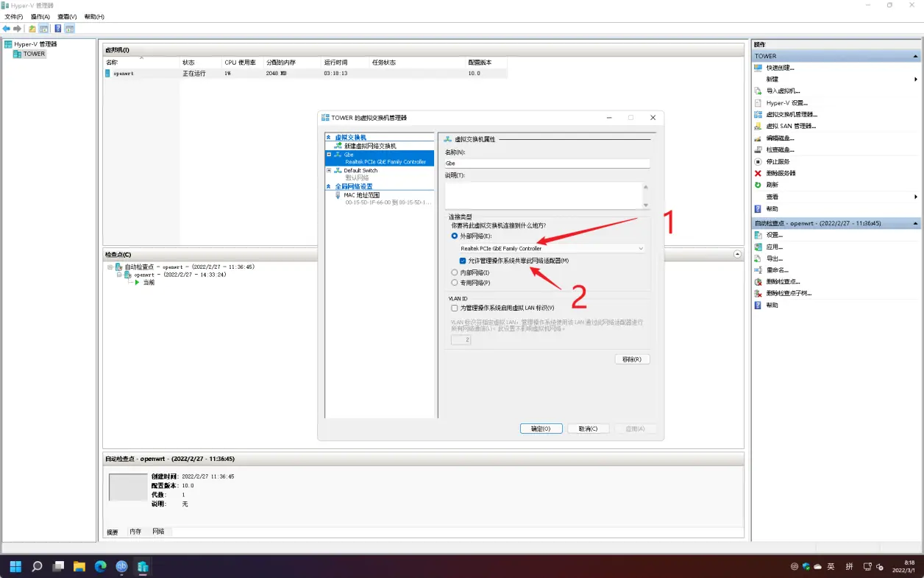Switch to the 内存 tab
Image resolution: width=924 pixels, height=578 pixels.
135,532
